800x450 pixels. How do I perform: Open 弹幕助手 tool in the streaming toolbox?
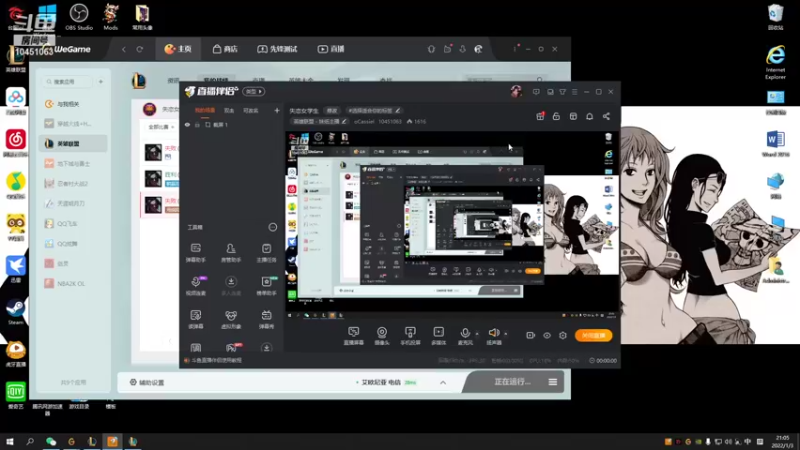click(x=195, y=253)
